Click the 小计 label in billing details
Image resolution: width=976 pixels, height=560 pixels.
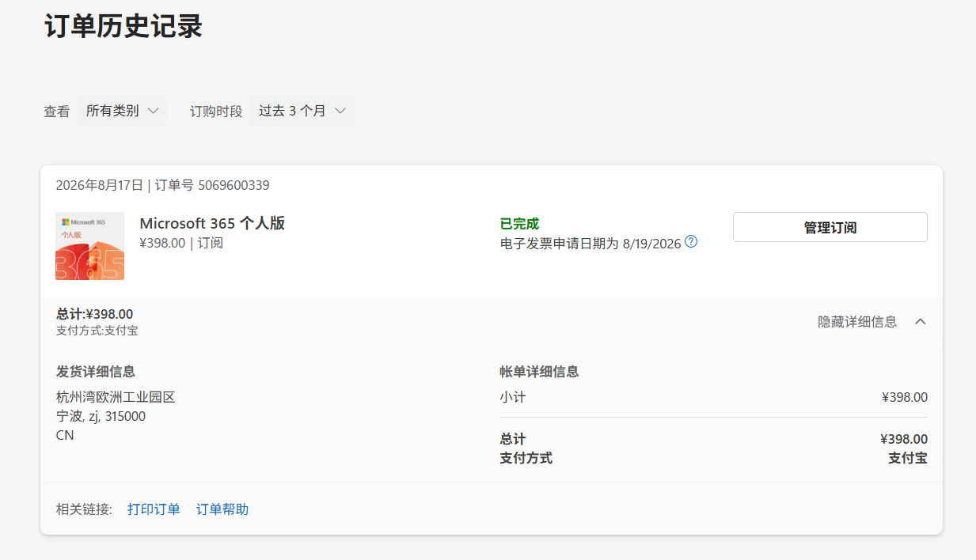512,397
